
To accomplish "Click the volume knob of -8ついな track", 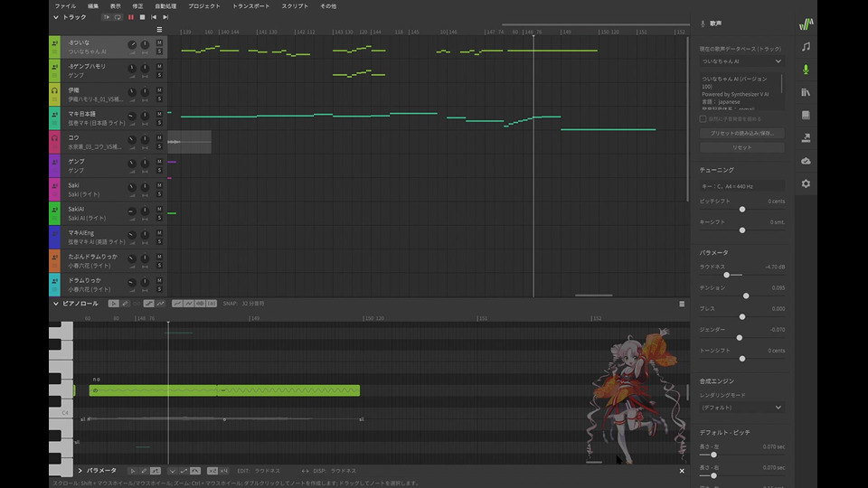I will point(132,44).
